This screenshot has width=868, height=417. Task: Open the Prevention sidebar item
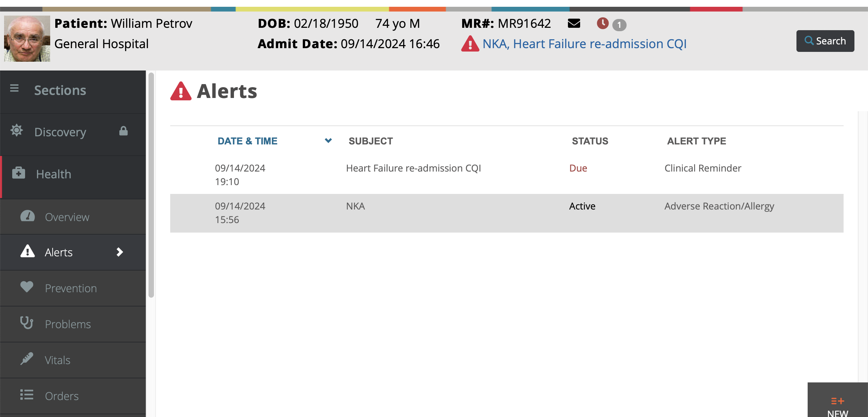click(x=73, y=288)
